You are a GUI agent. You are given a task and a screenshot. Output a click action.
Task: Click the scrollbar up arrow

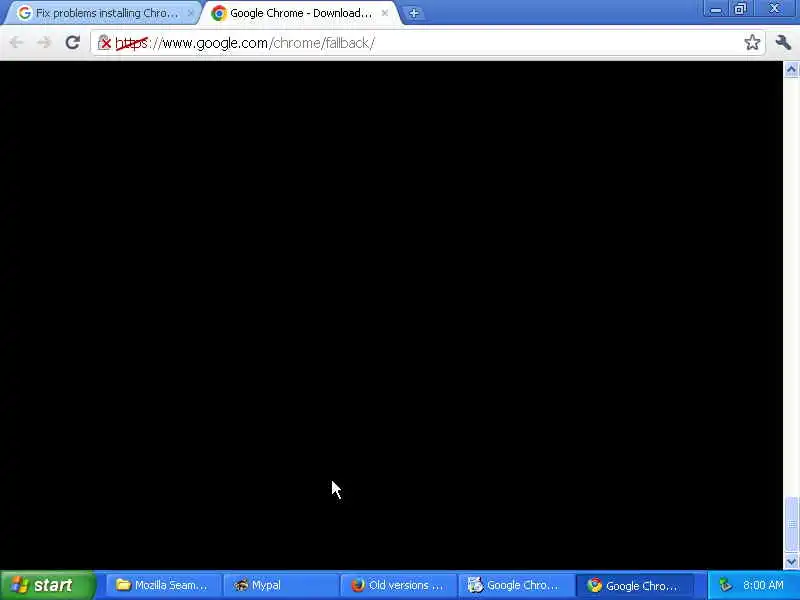(x=791, y=69)
